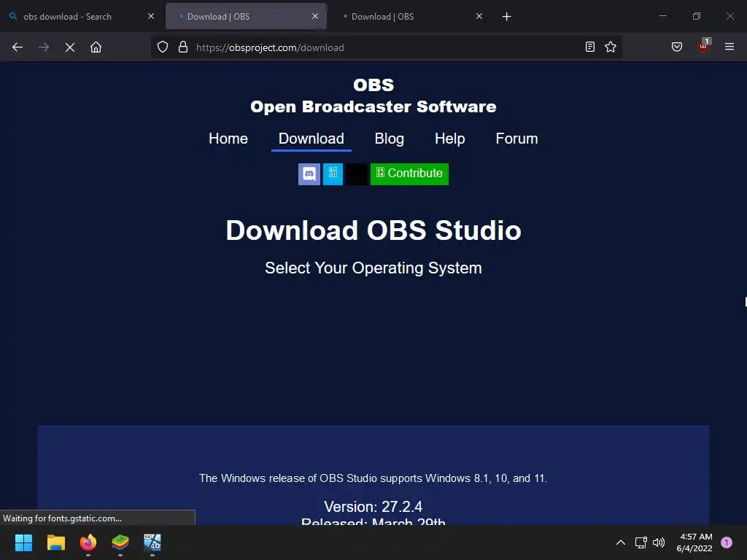Stop loading the page

[70, 47]
